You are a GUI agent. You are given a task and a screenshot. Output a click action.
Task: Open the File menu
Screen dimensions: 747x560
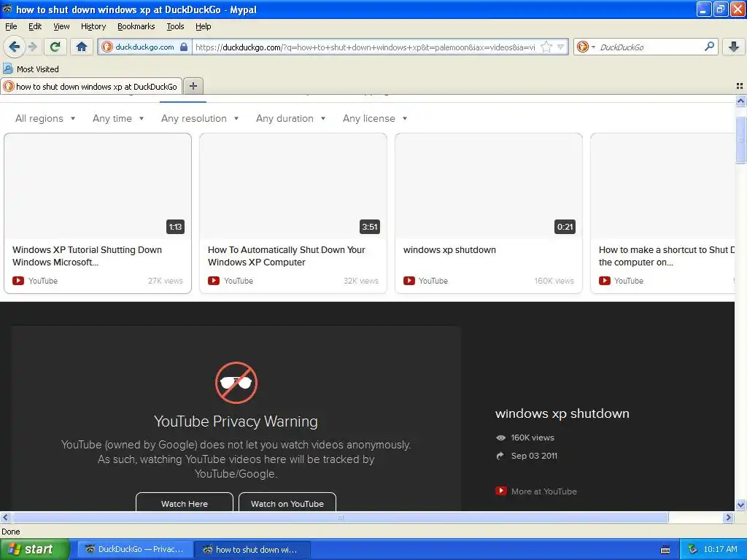tap(11, 26)
